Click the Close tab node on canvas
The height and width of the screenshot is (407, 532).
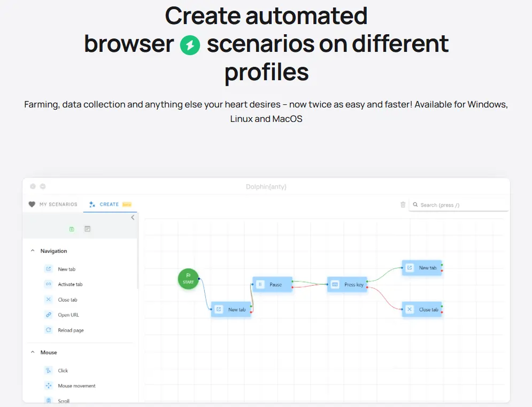(x=422, y=309)
